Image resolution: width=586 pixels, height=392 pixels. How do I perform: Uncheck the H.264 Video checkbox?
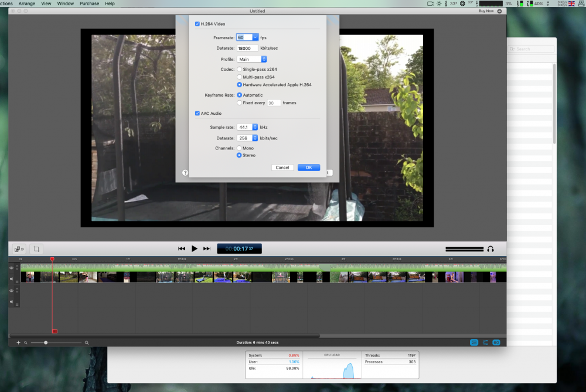[197, 24]
